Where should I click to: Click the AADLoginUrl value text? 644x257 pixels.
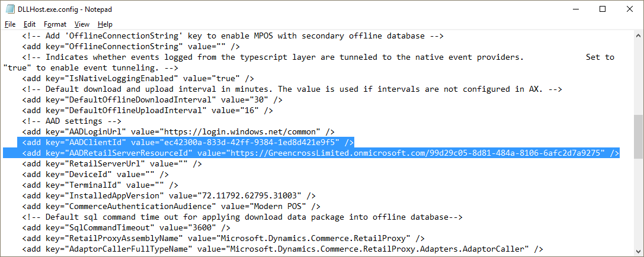242,132
